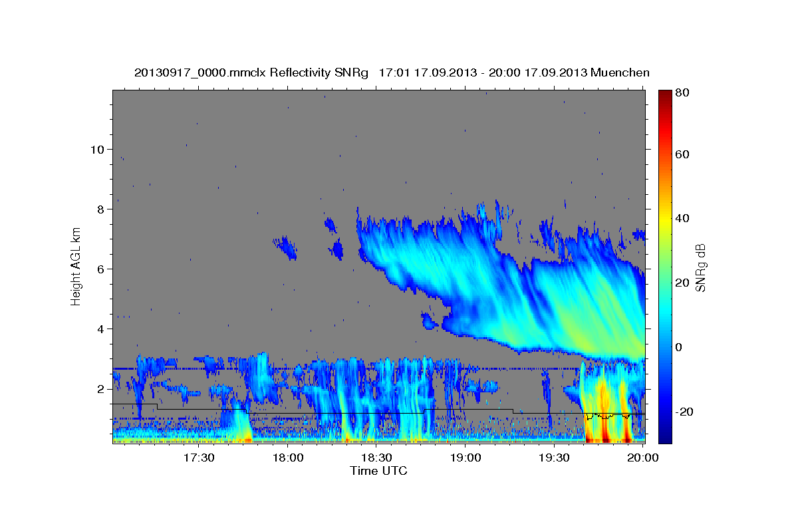Image resolution: width=798 pixels, height=532 pixels.
Task: Click the colorbar value 80
Action: 684,92
